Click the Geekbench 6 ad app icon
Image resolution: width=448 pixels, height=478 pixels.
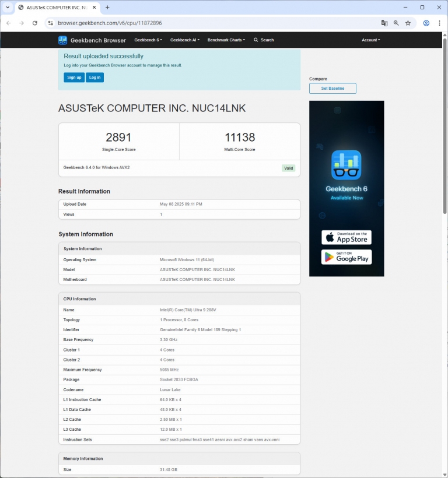(x=346, y=165)
